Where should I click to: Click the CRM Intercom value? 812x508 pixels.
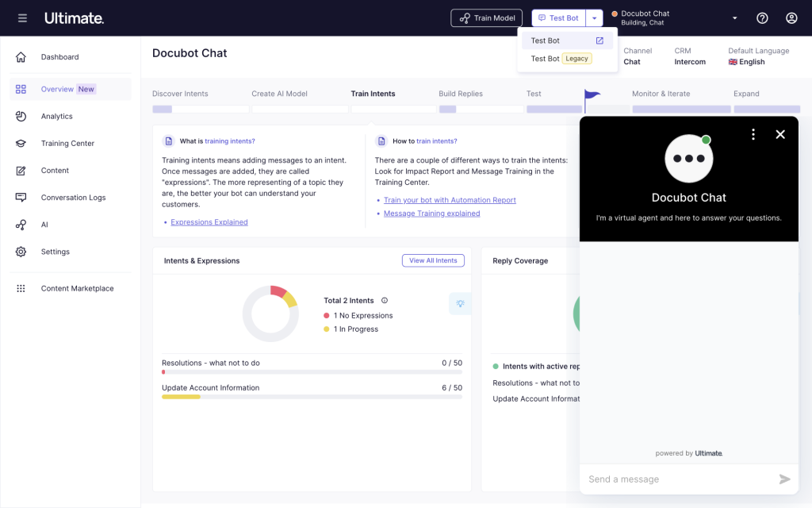point(690,62)
